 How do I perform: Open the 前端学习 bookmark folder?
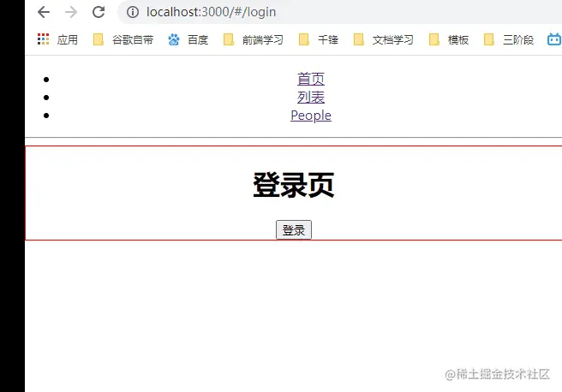coord(253,39)
